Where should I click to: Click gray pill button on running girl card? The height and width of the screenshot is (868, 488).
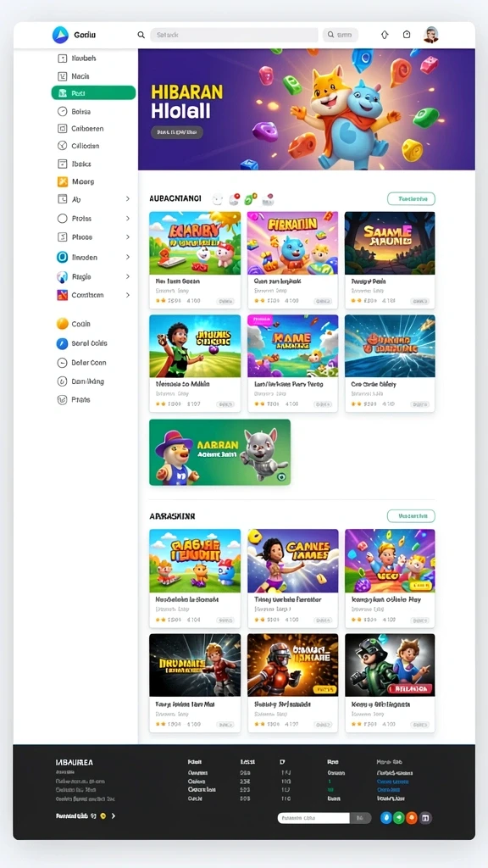(x=323, y=620)
